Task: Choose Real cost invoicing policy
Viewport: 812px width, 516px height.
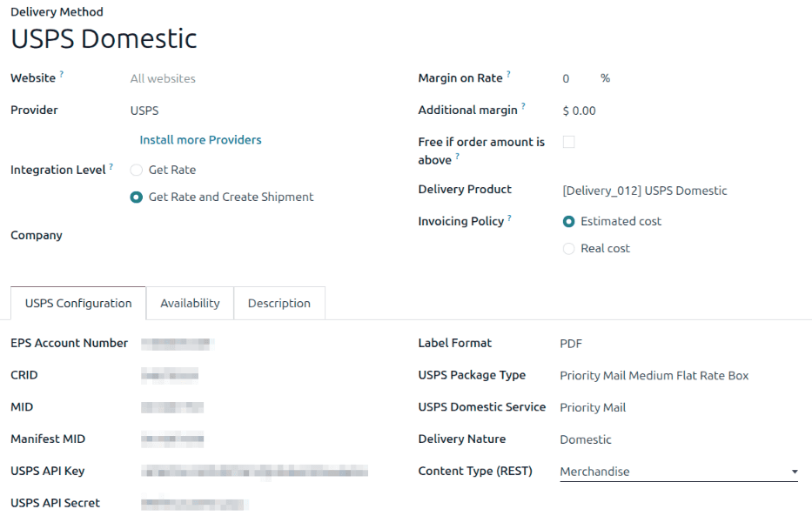Action: 568,248
